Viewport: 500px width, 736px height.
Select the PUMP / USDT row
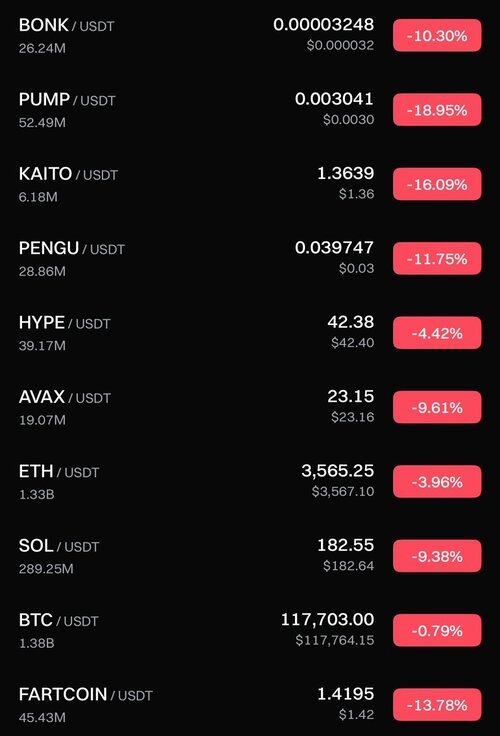point(250,110)
